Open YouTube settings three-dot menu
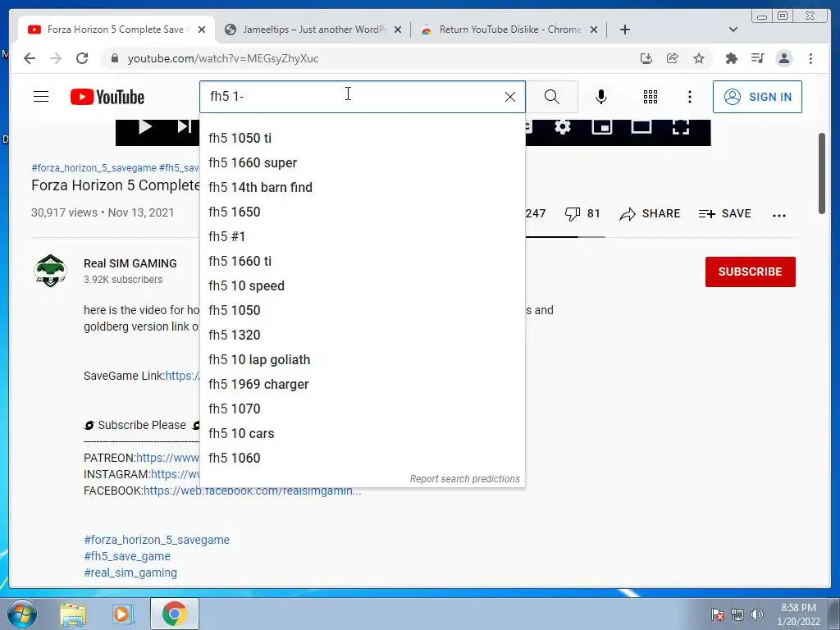Screen dimensions: 840x630 point(690,97)
